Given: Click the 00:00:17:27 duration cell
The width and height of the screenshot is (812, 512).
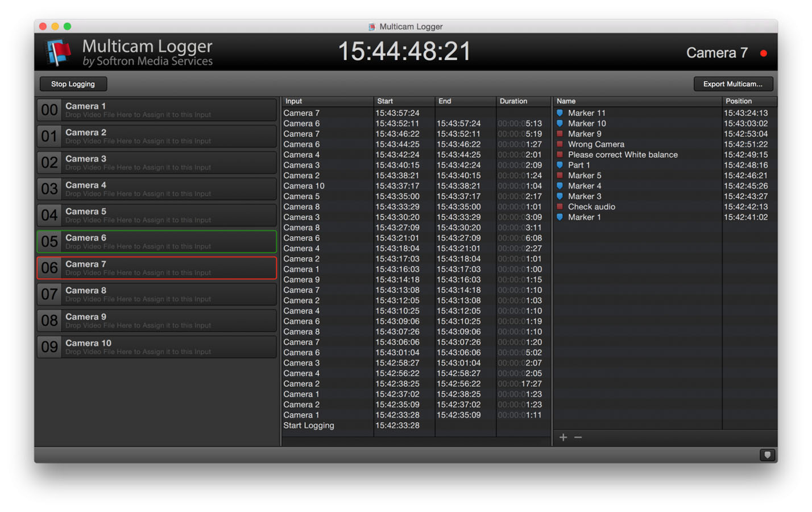Looking at the screenshot, I should point(520,384).
